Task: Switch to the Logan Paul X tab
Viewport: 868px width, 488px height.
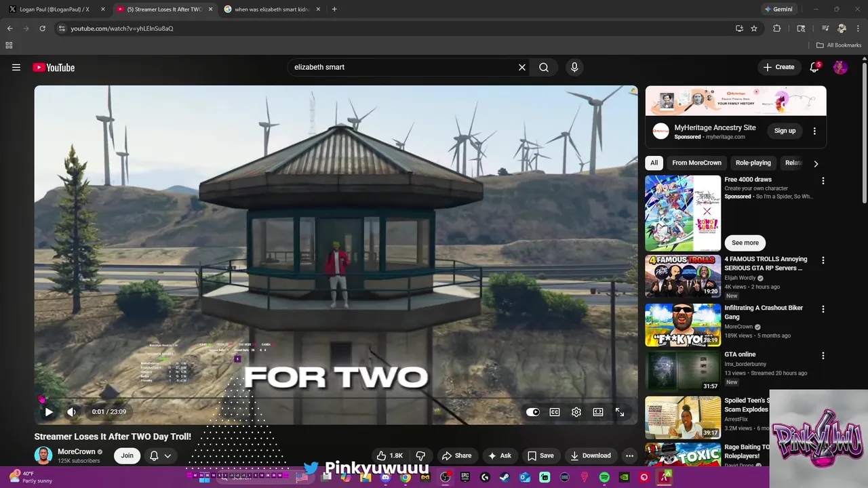Action: (x=54, y=9)
